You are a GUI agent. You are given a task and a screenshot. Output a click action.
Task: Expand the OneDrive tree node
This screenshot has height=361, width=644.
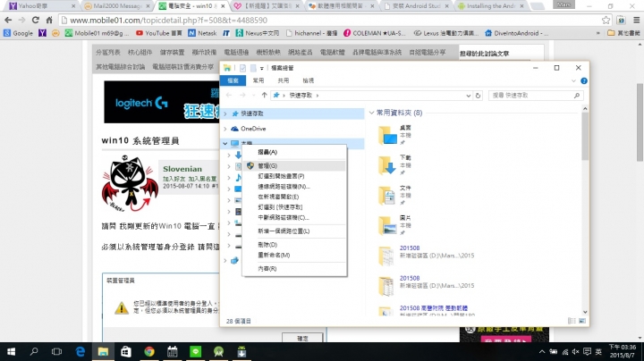225,129
